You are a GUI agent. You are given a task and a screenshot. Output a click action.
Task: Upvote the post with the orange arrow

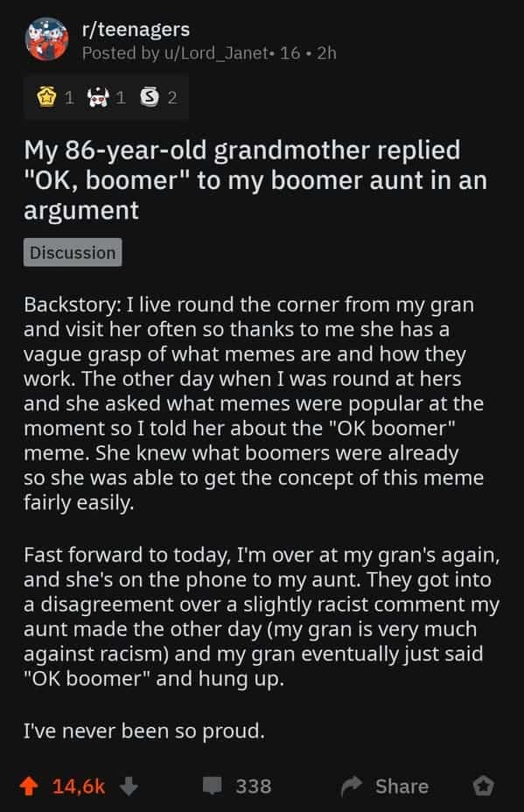coord(30,787)
